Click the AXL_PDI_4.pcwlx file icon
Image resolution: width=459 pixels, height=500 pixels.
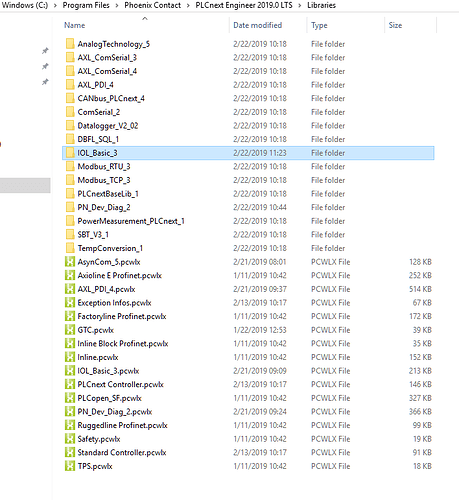(x=70, y=289)
